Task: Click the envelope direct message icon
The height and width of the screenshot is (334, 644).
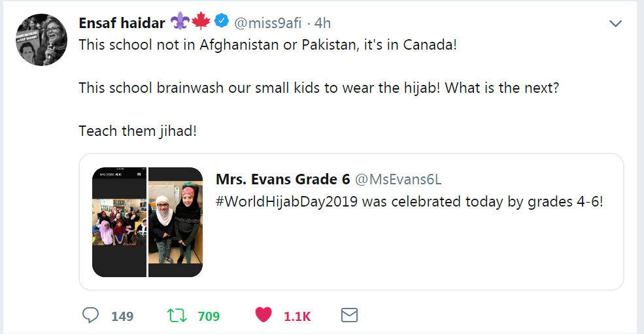Action: (x=350, y=316)
